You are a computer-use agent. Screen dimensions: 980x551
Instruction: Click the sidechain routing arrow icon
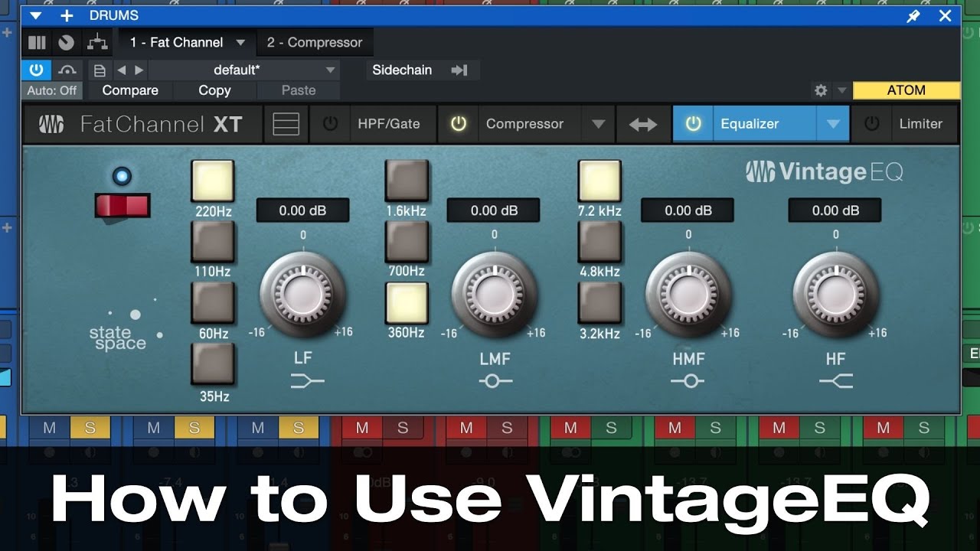point(459,70)
